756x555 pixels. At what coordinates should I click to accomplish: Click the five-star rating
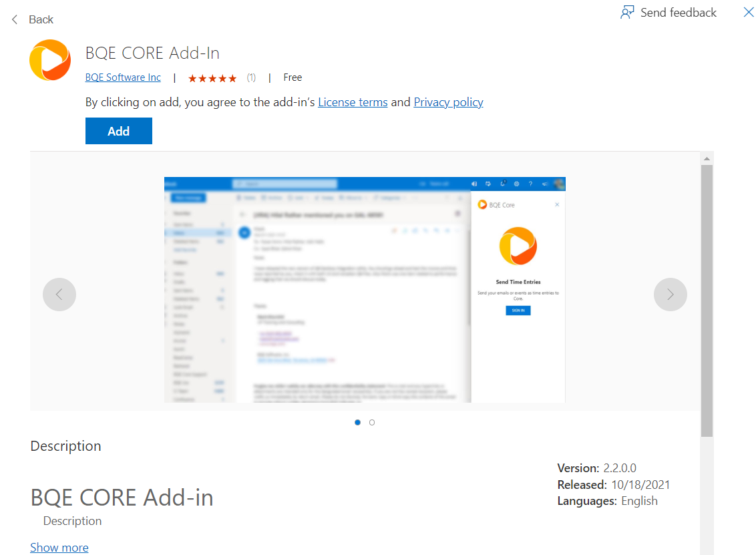pyautogui.click(x=212, y=78)
